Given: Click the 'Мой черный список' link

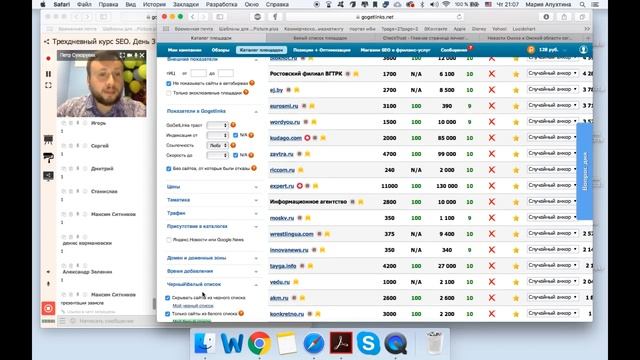Looking at the screenshot, I should (193, 306).
